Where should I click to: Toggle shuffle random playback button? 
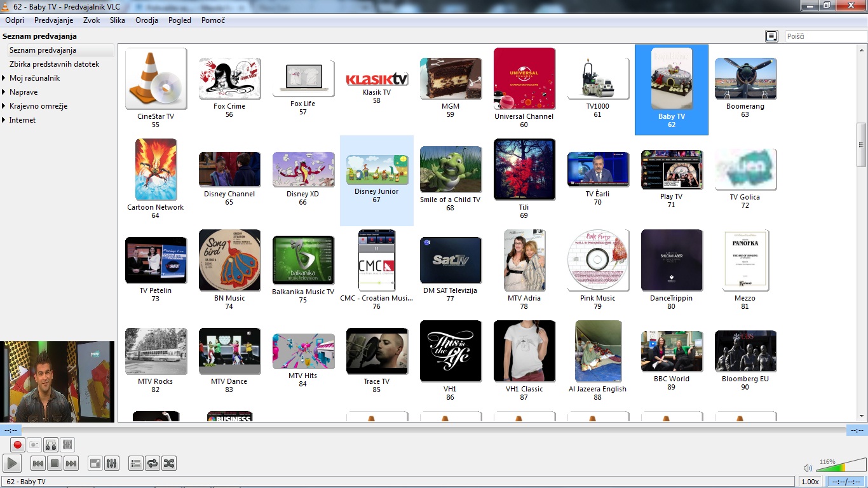168,463
